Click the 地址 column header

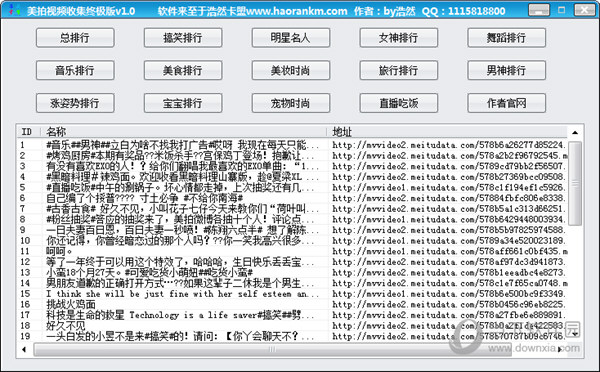[x=447, y=132]
